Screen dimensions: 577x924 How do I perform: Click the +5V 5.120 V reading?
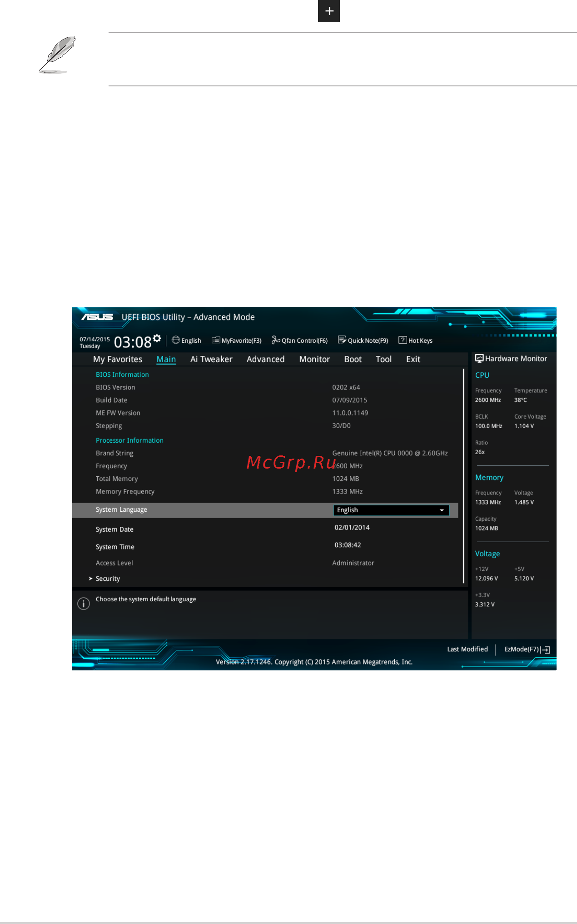tap(524, 579)
